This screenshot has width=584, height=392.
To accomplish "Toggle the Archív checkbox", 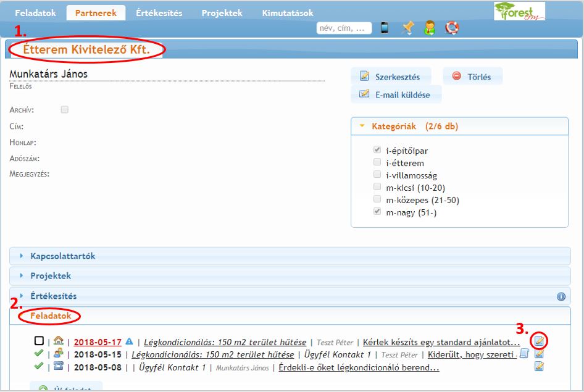I will point(65,110).
